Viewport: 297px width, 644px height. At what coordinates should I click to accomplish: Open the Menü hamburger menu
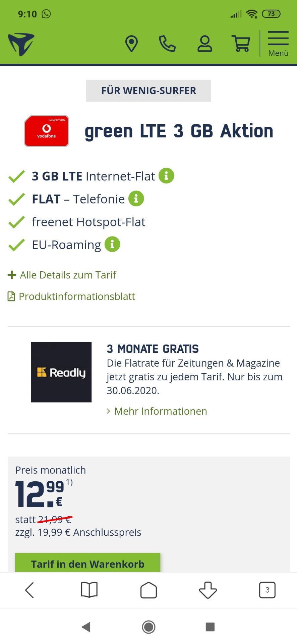[278, 44]
